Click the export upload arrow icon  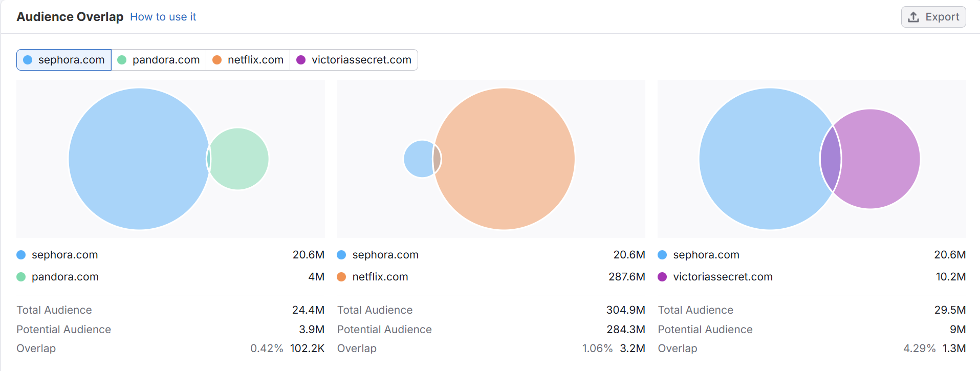(913, 17)
